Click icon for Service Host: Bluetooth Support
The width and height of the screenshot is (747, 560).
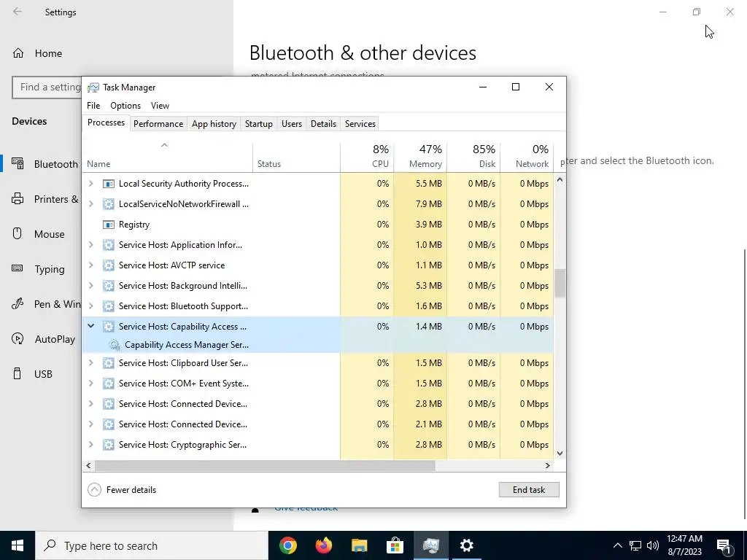pos(109,307)
